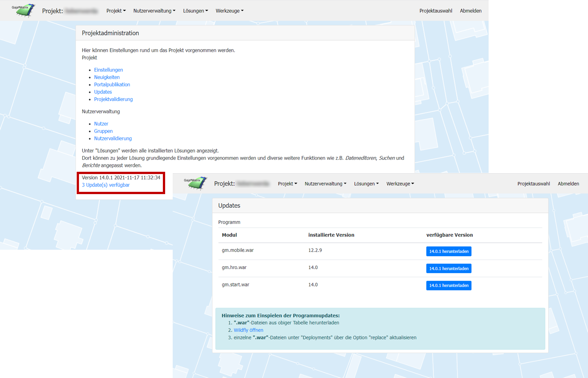Open the Neuigkeiten link
Image resolution: width=588 pixels, height=378 pixels.
click(107, 77)
